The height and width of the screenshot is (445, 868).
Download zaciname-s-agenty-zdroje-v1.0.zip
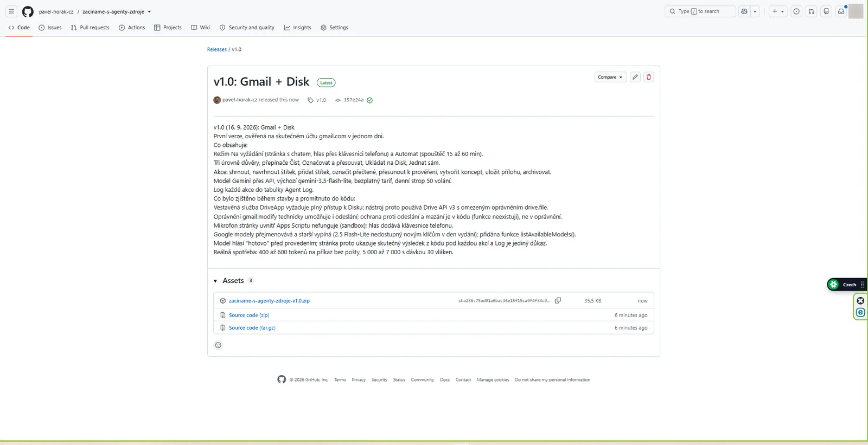[269, 301]
